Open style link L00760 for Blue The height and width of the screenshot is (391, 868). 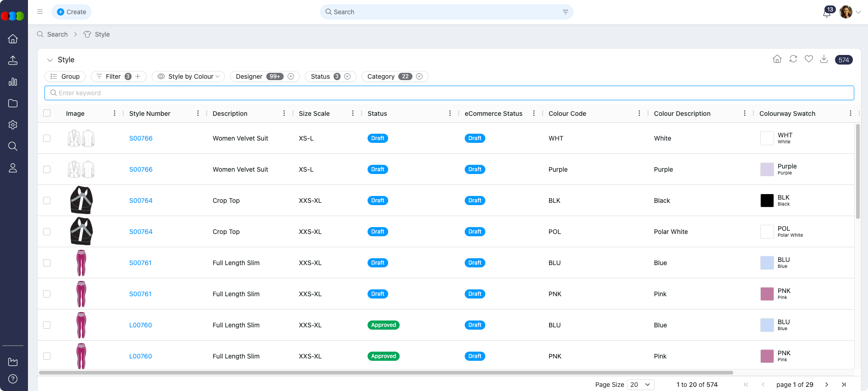pyautogui.click(x=140, y=325)
